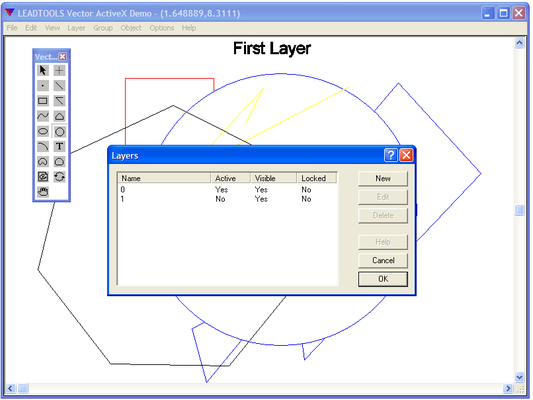The height and width of the screenshot is (400, 533).
Task: Select the pie wedge tool
Action: (x=43, y=162)
